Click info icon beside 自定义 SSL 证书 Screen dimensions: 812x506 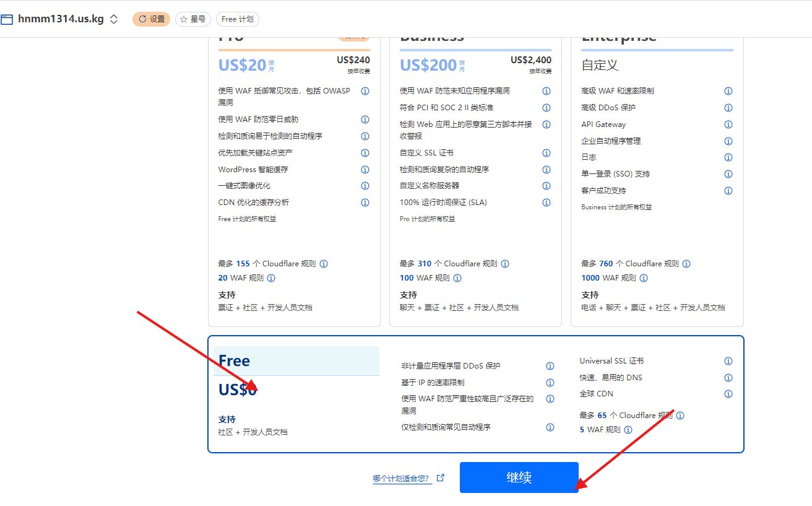(x=546, y=153)
